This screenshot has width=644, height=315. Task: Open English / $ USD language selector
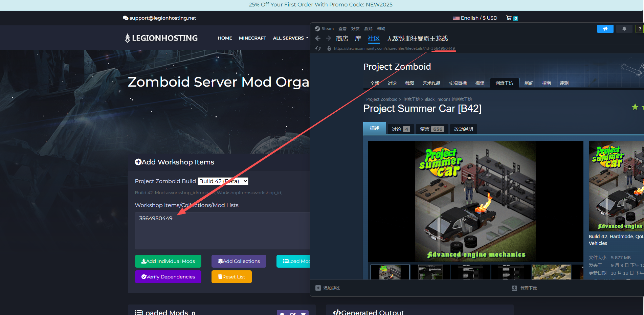point(475,18)
